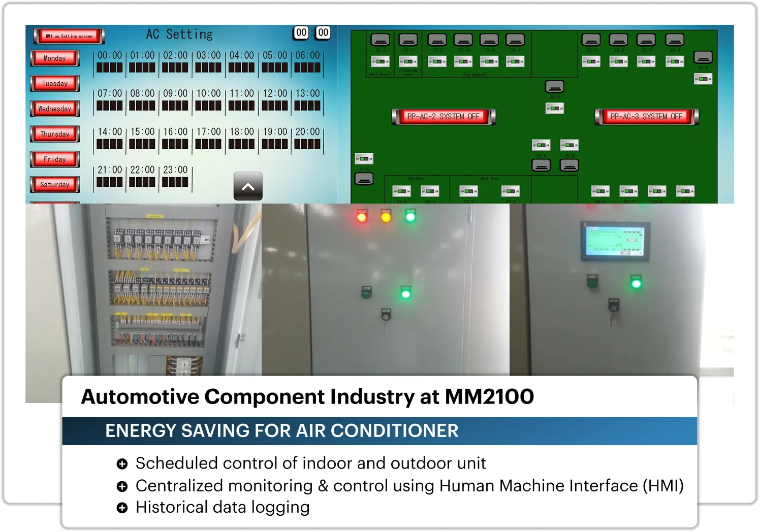This screenshot has height=532, width=760.
Task: Select the AC unit icon labeled 33-5
Action: (703, 57)
